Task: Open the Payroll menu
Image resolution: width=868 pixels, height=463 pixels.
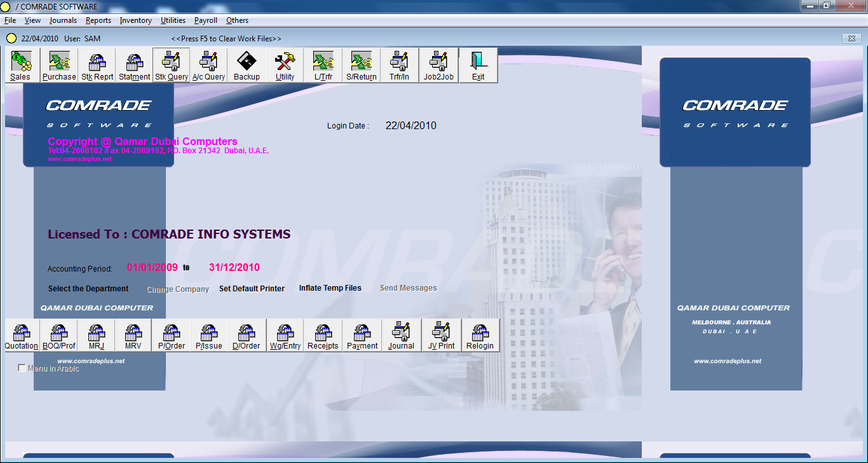Action: pyautogui.click(x=205, y=20)
